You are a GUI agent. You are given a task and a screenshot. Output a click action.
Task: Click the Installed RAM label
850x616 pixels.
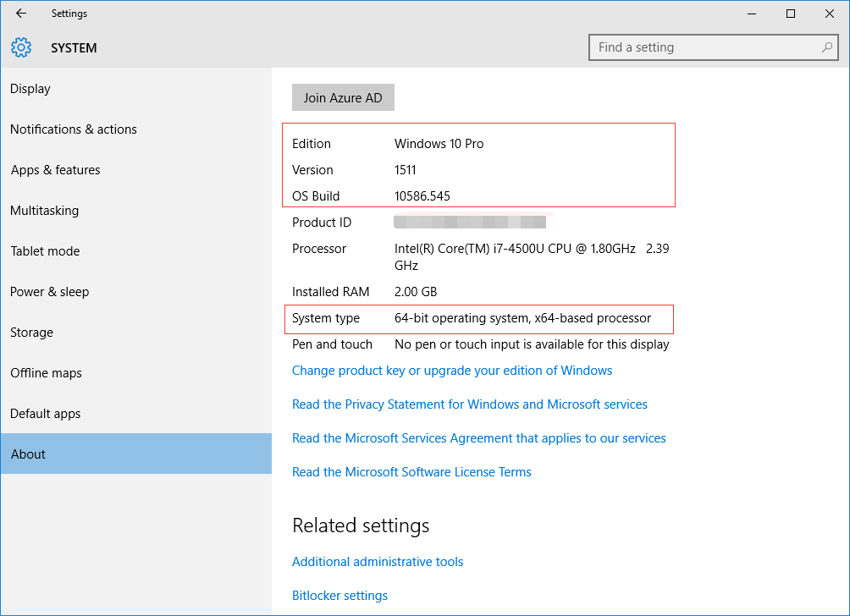click(x=331, y=292)
